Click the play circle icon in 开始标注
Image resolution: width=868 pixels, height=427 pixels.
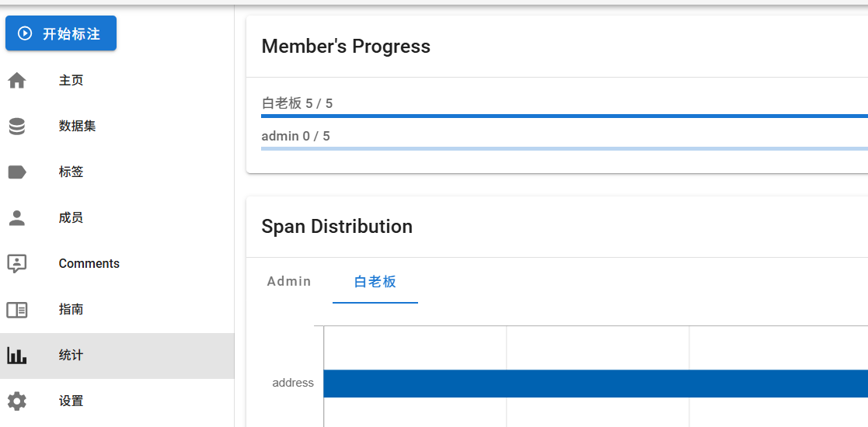(x=24, y=33)
